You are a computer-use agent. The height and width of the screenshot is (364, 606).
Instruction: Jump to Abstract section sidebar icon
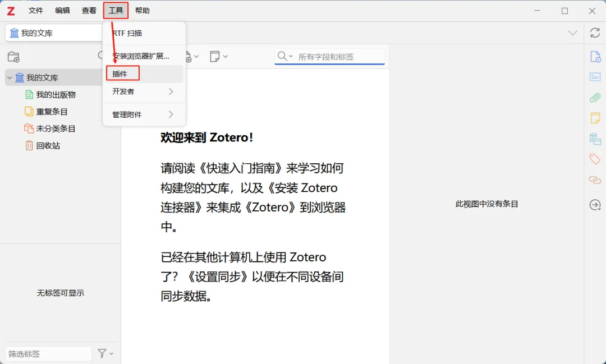(x=595, y=77)
